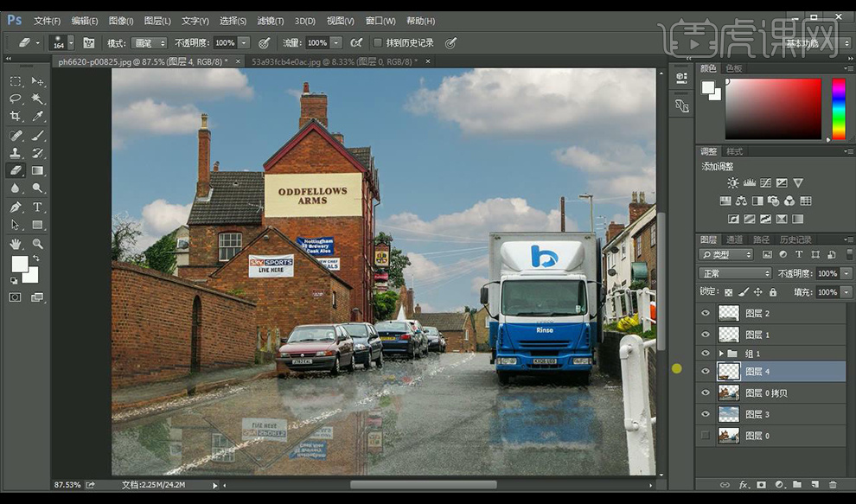Add a layer mask
Image resolution: width=856 pixels, height=504 pixels.
pyautogui.click(x=761, y=484)
